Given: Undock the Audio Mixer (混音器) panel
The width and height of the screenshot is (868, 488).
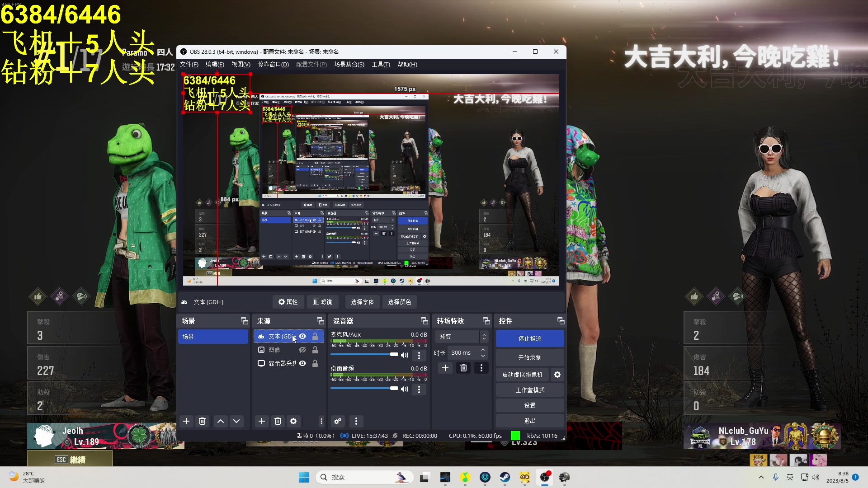Looking at the screenshot, I should (x=424, y=321).
